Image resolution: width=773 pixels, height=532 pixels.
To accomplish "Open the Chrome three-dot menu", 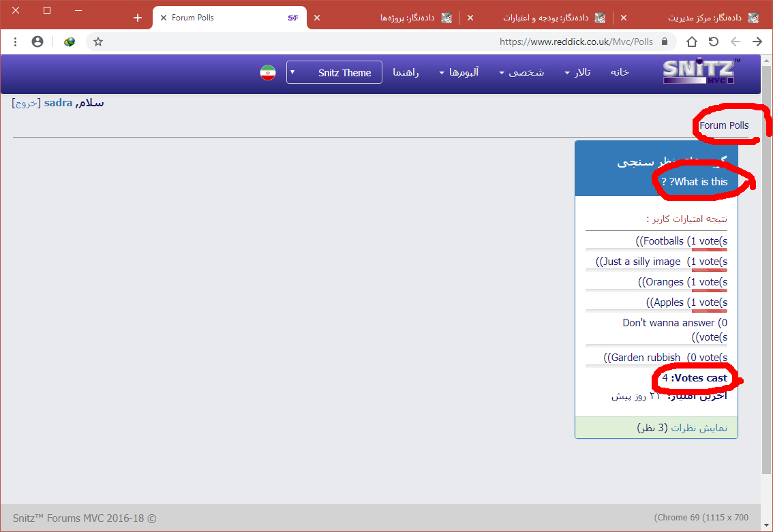I will 15,42.
